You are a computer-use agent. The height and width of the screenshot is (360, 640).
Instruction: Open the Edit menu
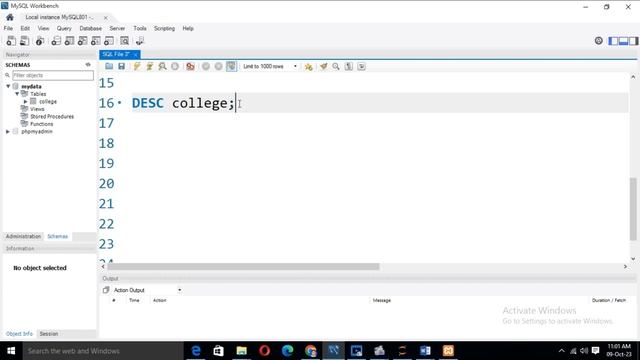pyautogui.click(x=25, y=28)
